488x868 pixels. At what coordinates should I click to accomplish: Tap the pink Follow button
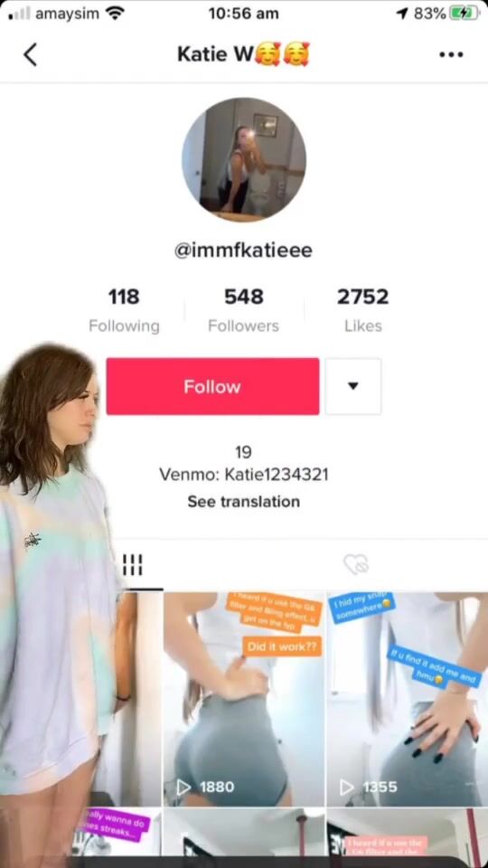[x=212, y=386]
